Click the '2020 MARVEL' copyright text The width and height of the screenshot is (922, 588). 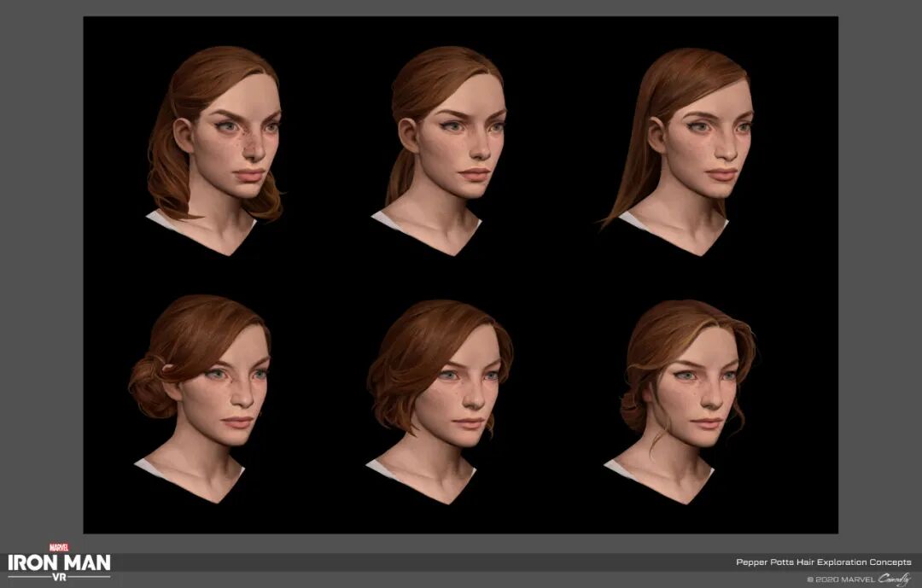coord(841,579)
